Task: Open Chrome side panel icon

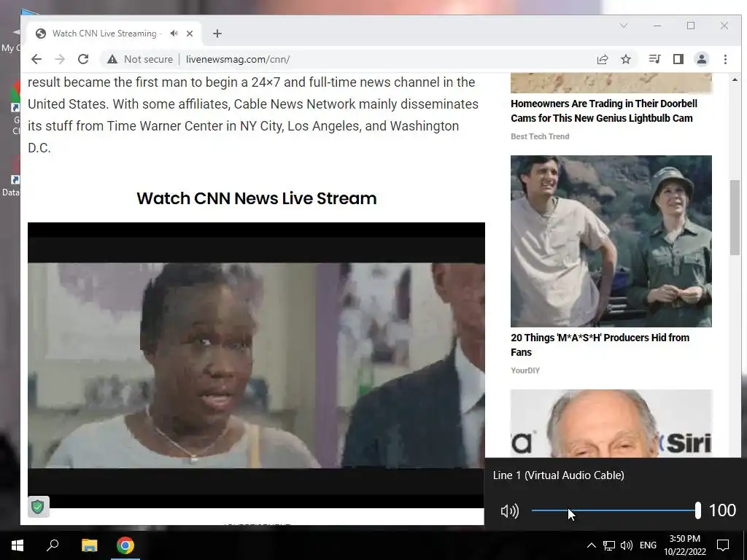Action: (678, 59)
